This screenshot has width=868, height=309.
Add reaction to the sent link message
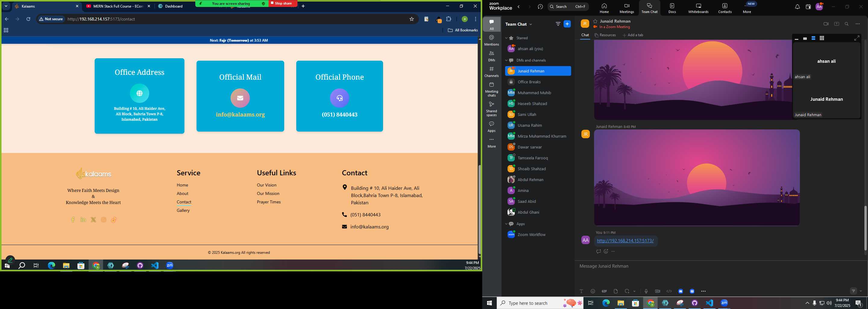(x=606, y=251)
